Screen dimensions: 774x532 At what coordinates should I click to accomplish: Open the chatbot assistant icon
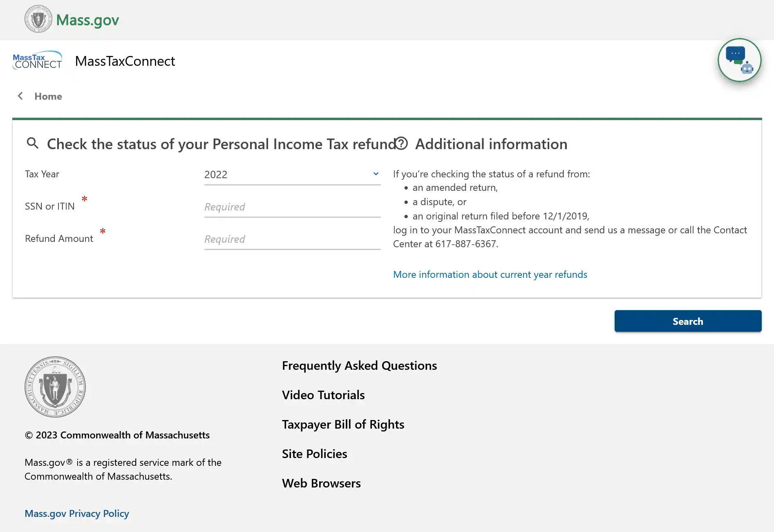click(739, 60)
